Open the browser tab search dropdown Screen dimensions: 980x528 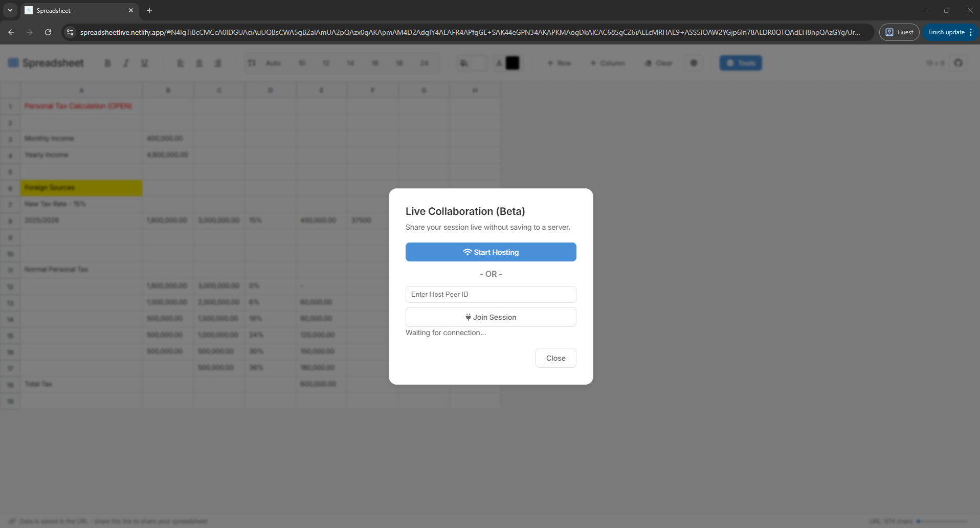coord(10,10)
